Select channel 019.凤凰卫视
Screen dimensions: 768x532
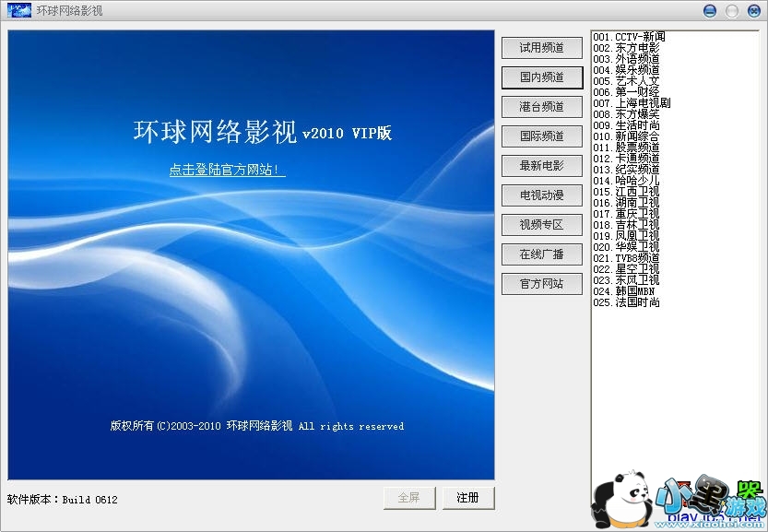[626, 236]
